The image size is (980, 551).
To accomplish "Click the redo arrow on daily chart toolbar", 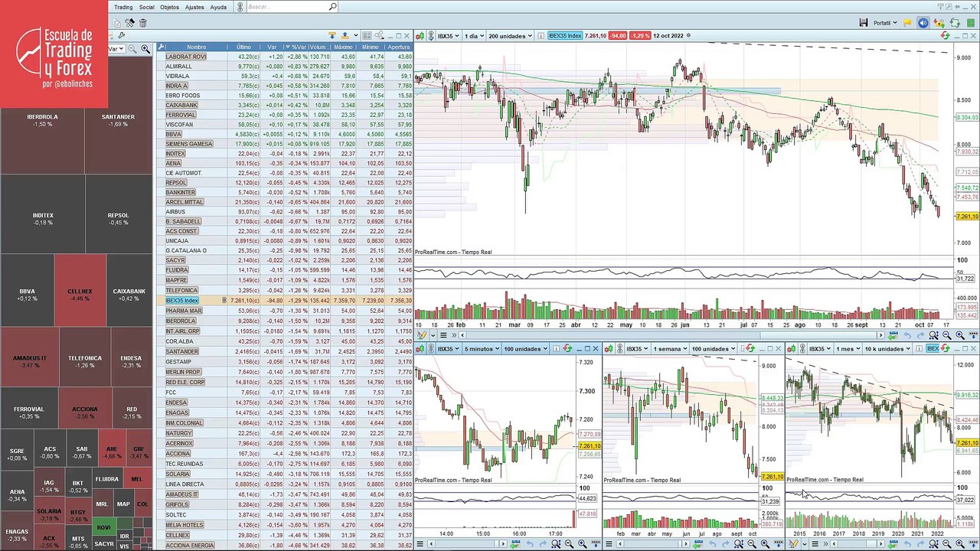I will point(921,335).
